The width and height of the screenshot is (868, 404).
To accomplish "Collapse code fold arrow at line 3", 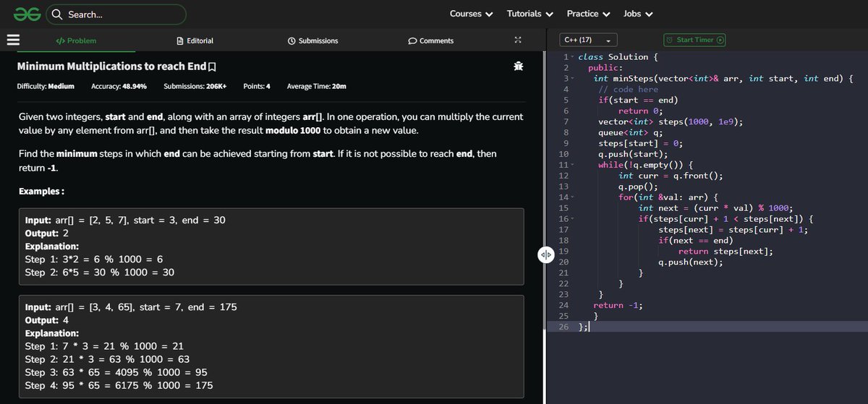I will 572,78.
